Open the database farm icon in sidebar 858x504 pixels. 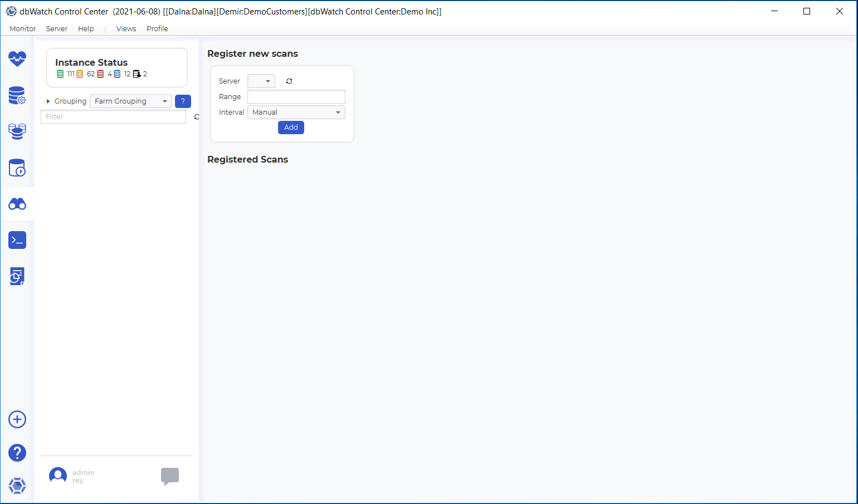17,131
